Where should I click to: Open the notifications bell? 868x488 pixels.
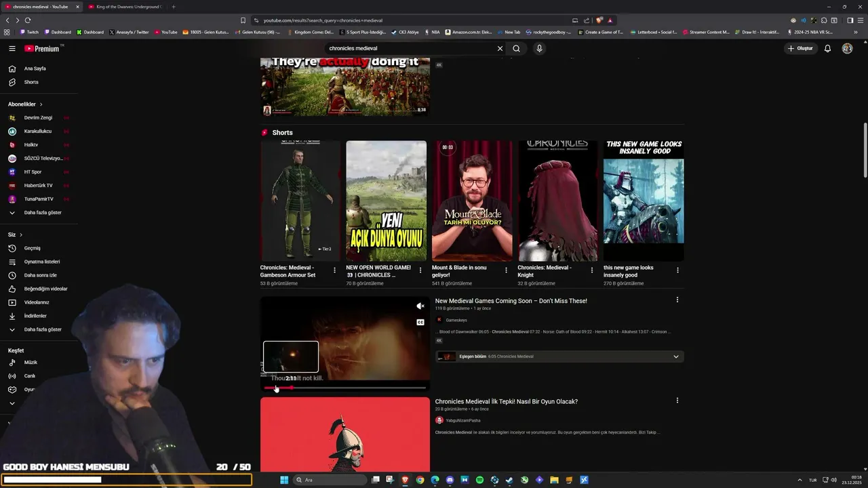pos(827,48)
